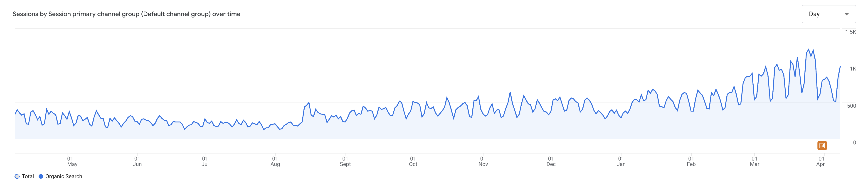Click the 01 Oct axis label

(x=413, y=161)
